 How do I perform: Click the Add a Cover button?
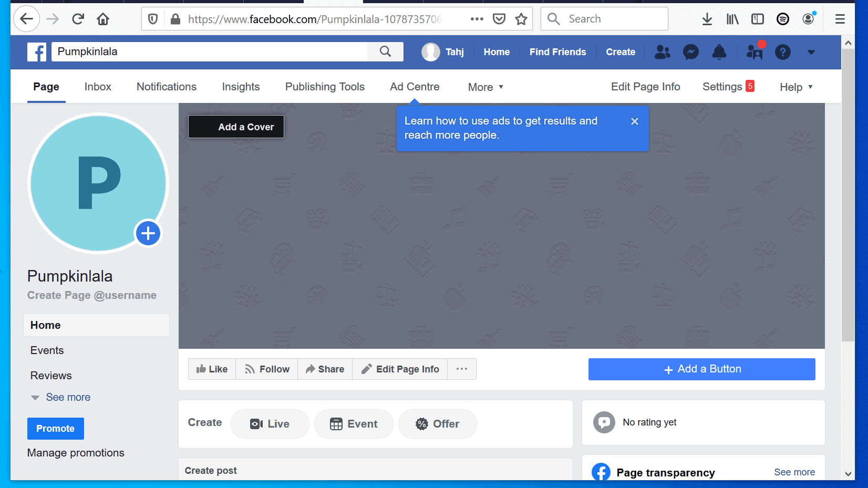point(236,127)
